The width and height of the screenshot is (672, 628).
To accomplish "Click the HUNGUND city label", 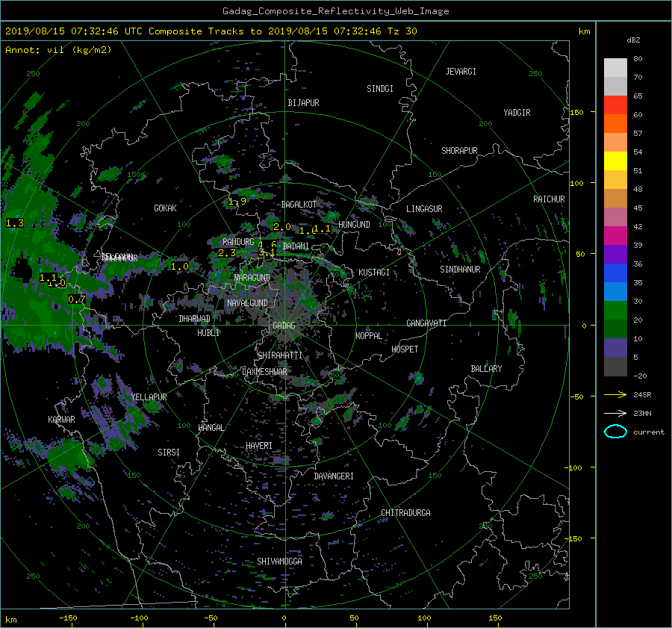I will pyautogui.click(x=354, y=225).
